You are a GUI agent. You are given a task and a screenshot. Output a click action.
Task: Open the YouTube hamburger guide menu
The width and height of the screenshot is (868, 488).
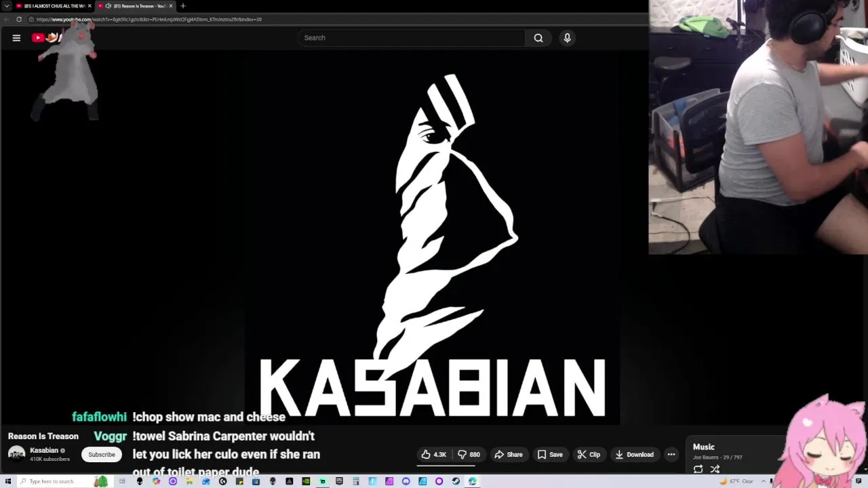tap(16, 38)
